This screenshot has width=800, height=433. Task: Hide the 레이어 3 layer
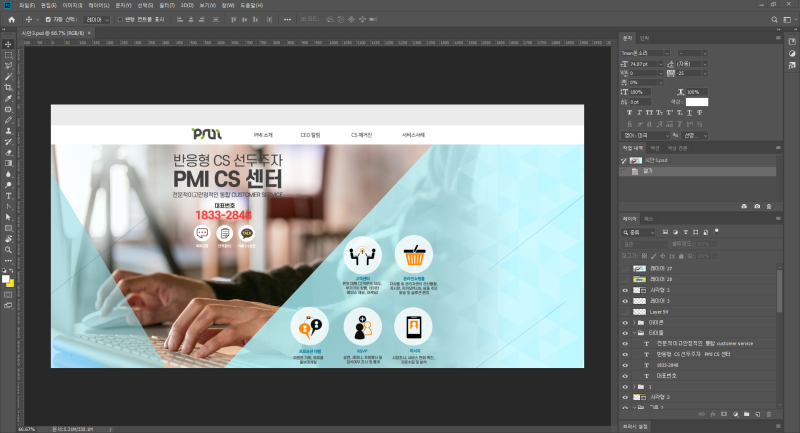coord(625,301)
